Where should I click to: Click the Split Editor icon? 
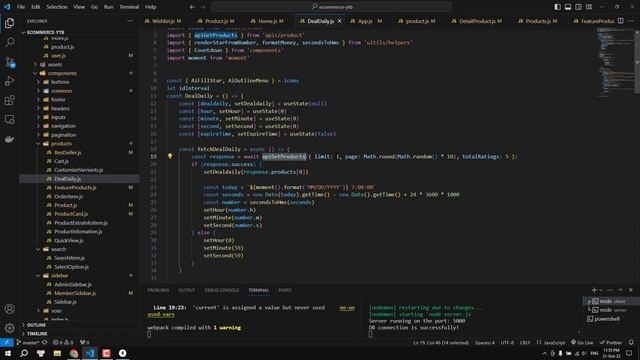click(x=620, y=21)
